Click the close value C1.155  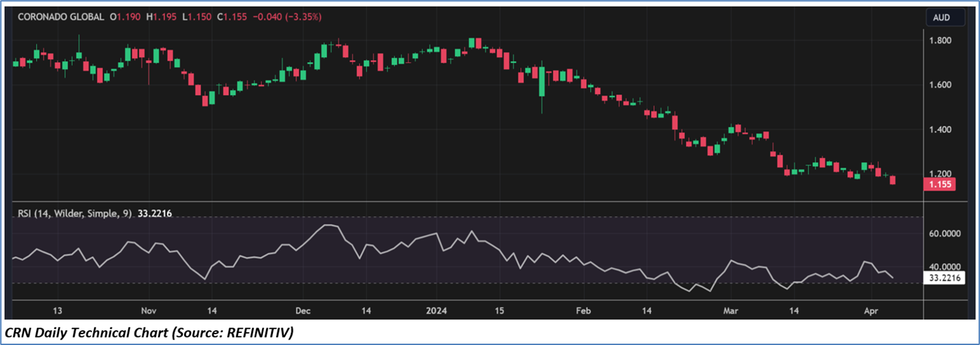tap(231, 16)
